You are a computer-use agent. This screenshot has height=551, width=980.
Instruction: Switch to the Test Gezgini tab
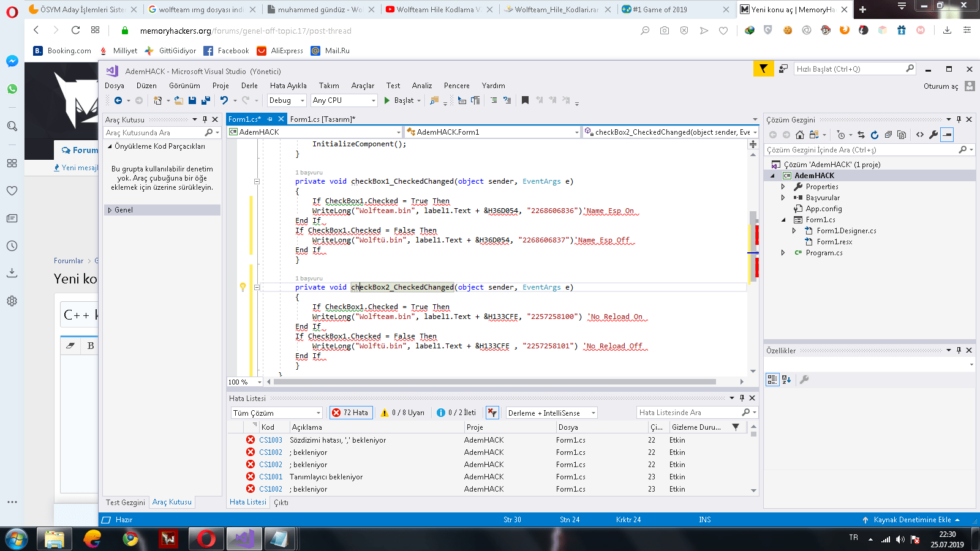(x=126, y=503)
